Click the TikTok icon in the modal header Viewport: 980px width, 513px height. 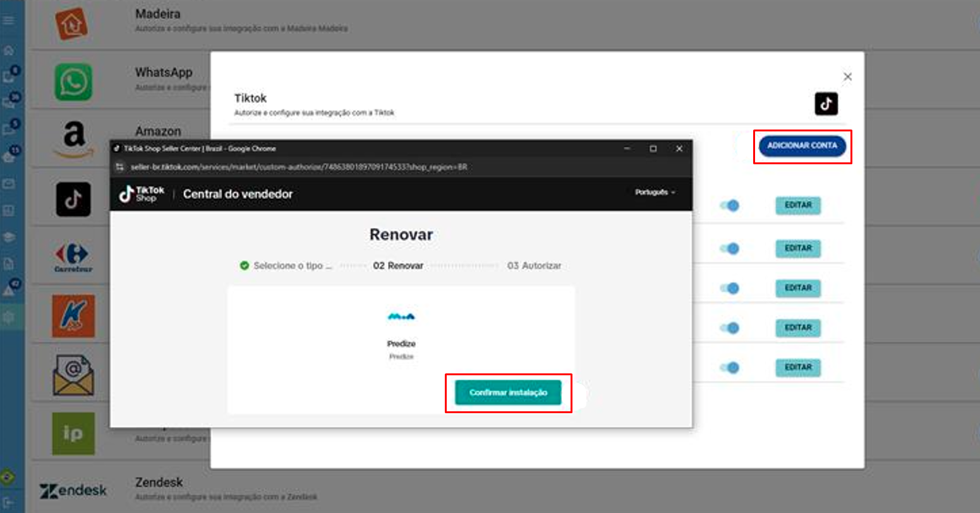tap(826, 104)
